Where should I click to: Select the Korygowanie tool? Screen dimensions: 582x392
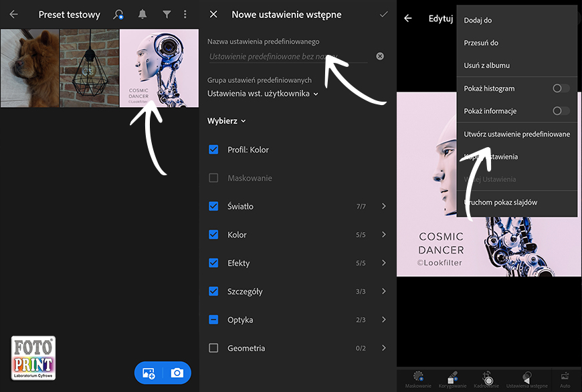(x=452, y=379)
